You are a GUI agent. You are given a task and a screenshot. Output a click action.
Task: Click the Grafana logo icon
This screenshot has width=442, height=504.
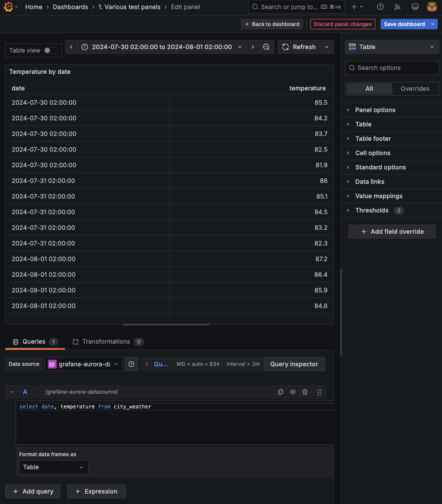pyautogui.click(x=9, y=7)
